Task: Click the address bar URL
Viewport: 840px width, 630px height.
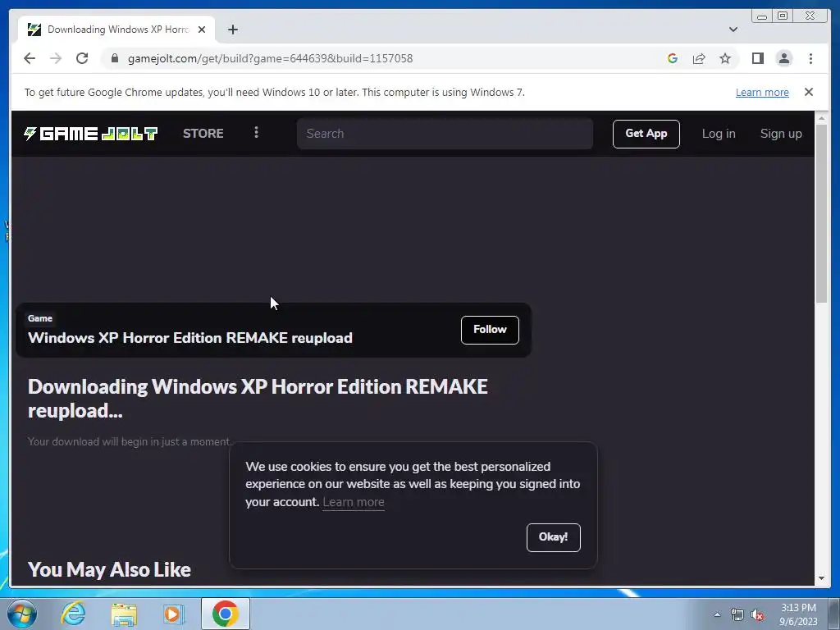Action: coord(270,58)
